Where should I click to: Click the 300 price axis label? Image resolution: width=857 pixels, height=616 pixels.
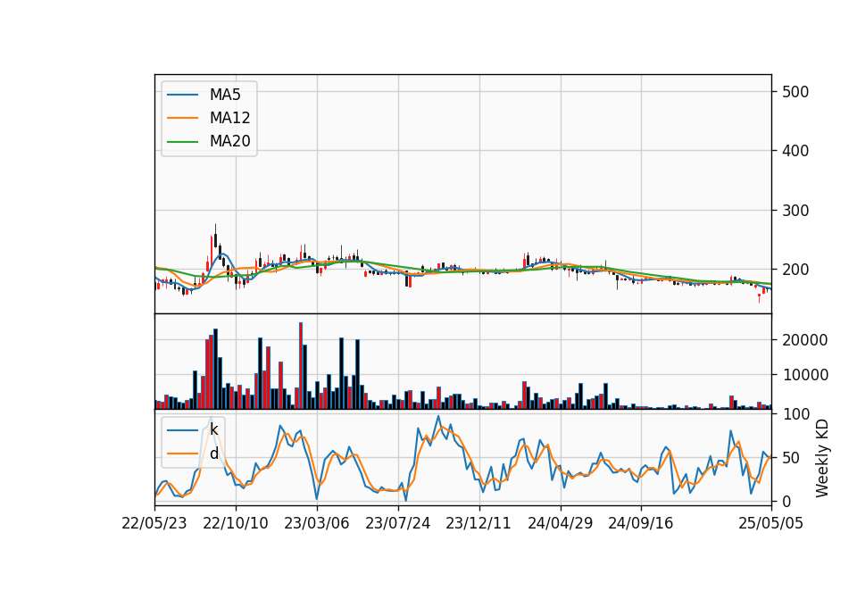795,211
